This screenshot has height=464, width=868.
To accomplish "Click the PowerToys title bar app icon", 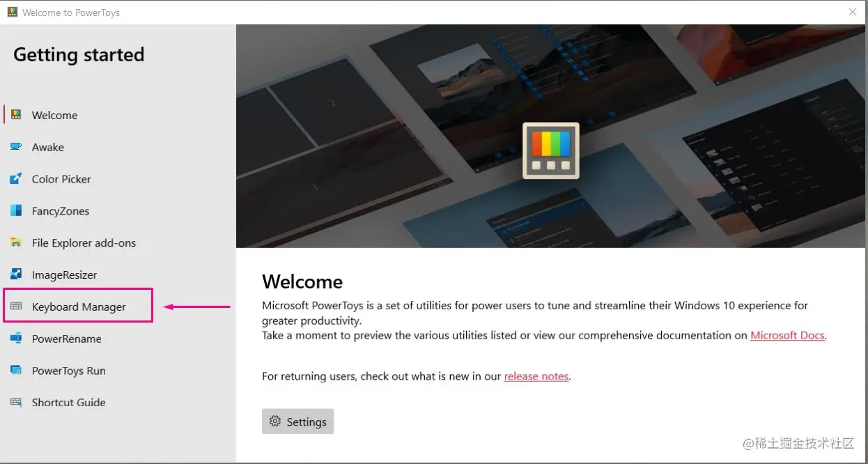I will point(13,12).
